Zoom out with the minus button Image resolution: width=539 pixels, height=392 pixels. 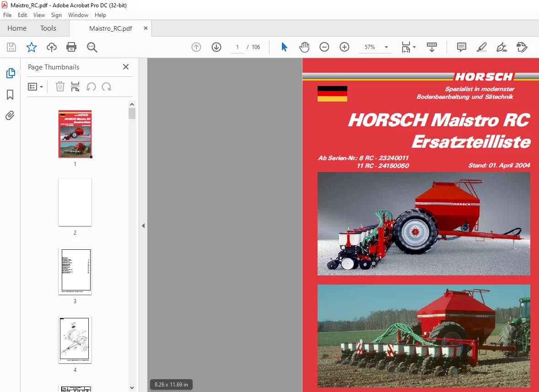pyautogui.click(x=324, y=47)
